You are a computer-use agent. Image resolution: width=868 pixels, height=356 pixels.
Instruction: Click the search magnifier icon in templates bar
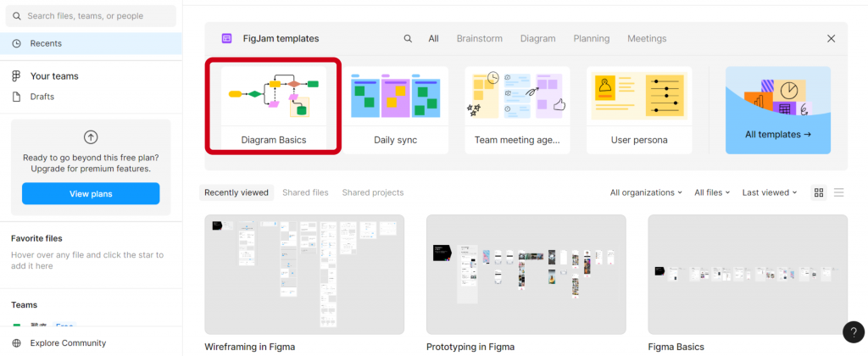(408, 38)
